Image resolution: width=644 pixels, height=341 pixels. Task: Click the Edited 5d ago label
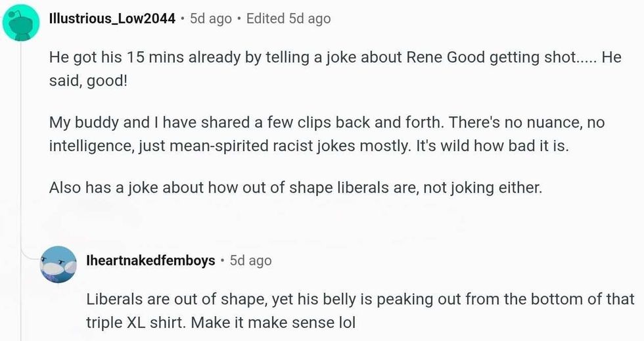pos(288,18)
